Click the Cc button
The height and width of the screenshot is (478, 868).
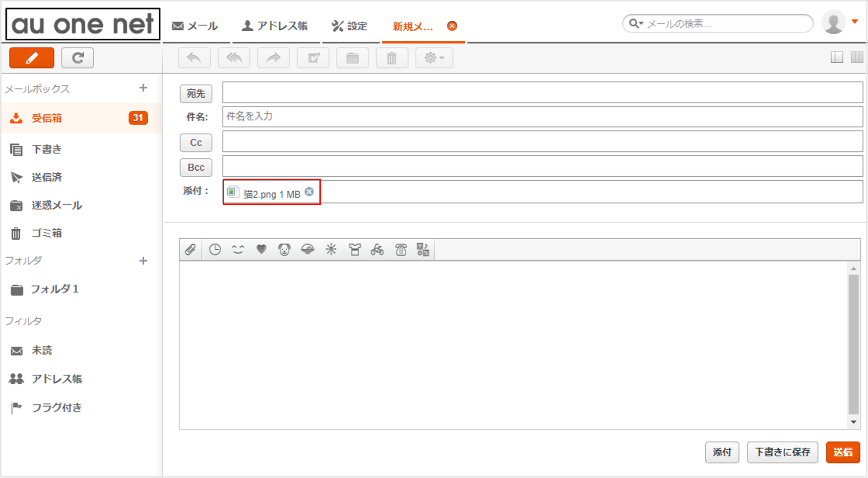[196, 142]
